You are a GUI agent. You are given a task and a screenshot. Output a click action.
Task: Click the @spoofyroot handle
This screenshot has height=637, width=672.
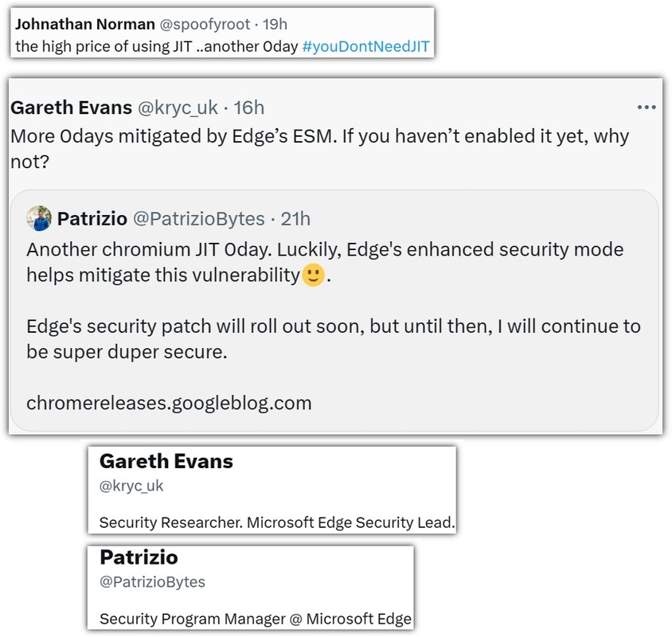(205, 24)
